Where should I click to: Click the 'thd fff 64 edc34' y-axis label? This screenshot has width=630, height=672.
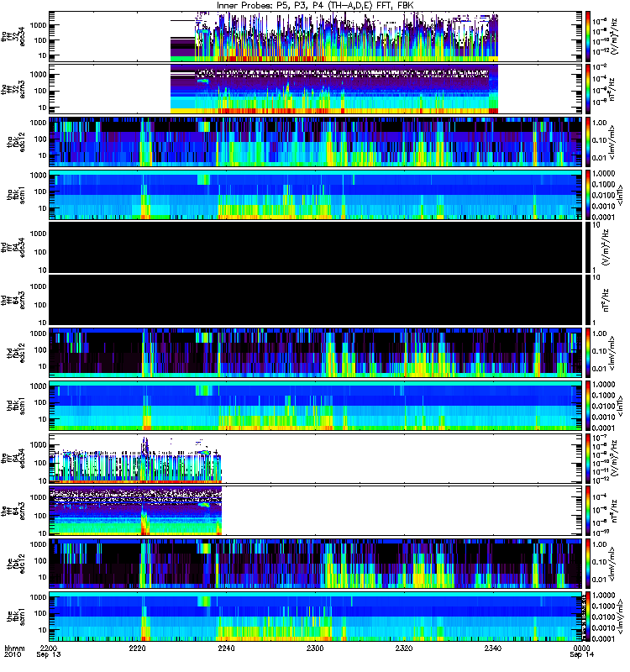tap(13, 248)
